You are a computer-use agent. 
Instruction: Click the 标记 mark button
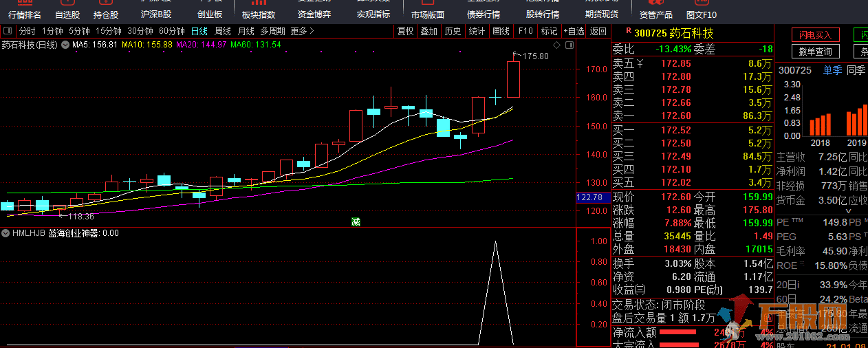[549, 31]
